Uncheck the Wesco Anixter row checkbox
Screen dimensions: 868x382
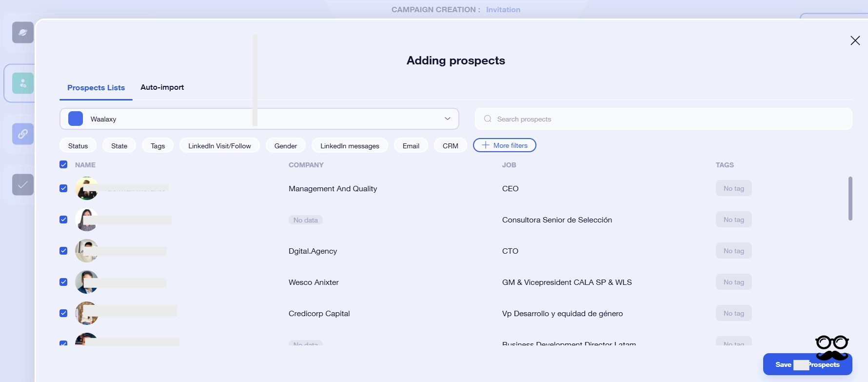pyautogui.click(x=63, y=282)
